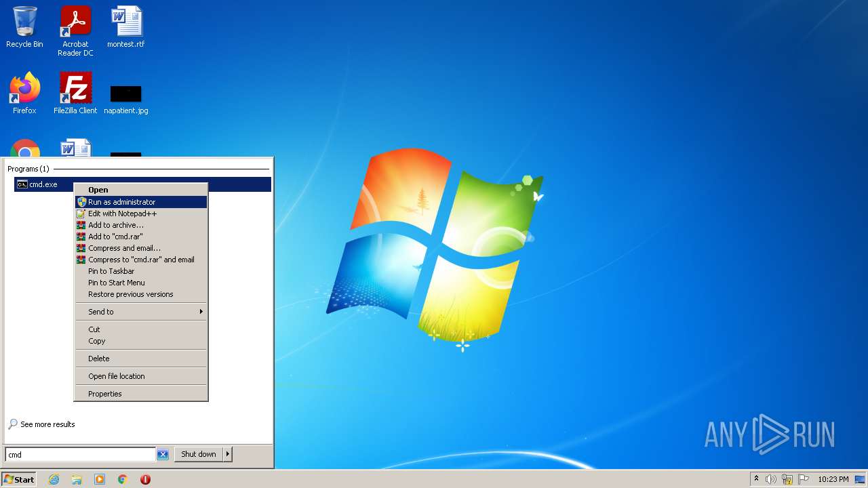Choose Compress to "cmd.rar" and email

(x=140, y=260)
